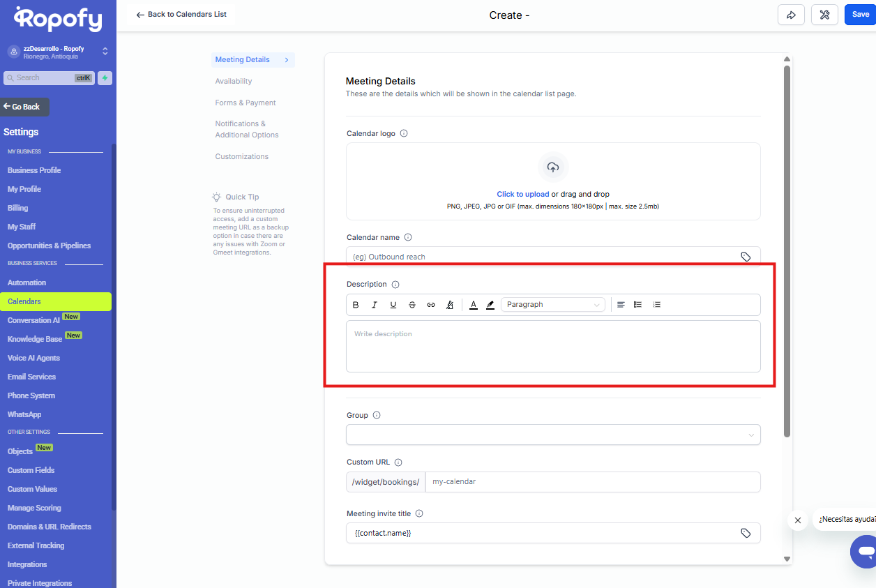The width and height of the screenshot is (876, 588).
Task: Click the Save button
Action: click(x=860, y=15)
